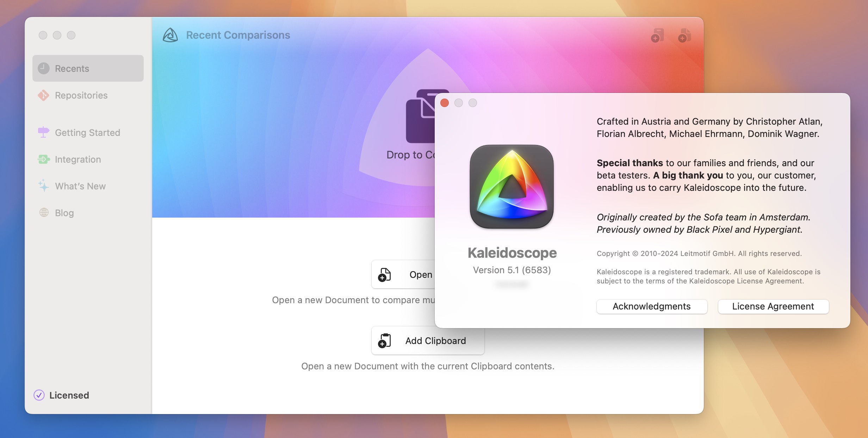
Task: Close the About Kaleidoscope window
Action: click(x=445, y=103)
